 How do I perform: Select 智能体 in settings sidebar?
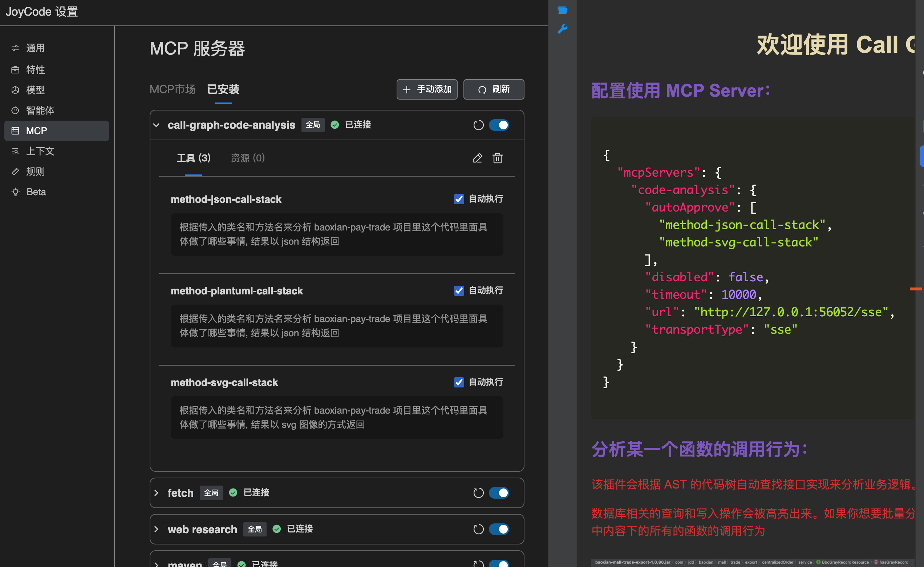(x=40, y=110)
